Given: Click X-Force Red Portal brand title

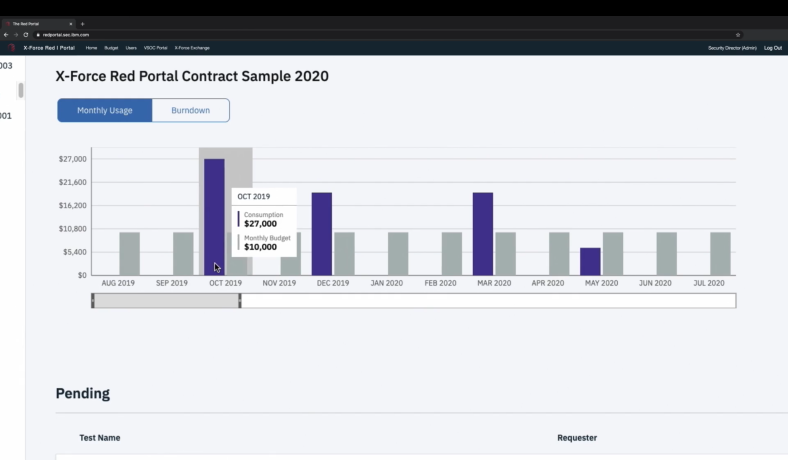Looking at the screenshot, I should pos(49,48).
